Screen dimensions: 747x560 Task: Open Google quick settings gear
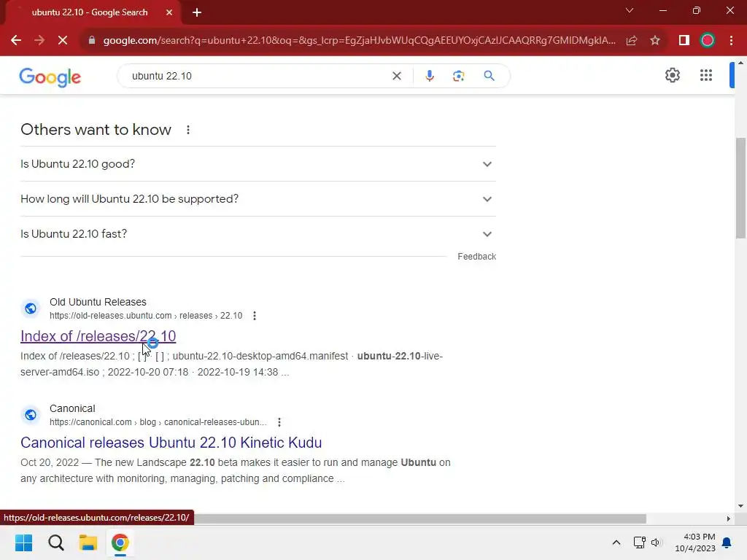point(672,75)
